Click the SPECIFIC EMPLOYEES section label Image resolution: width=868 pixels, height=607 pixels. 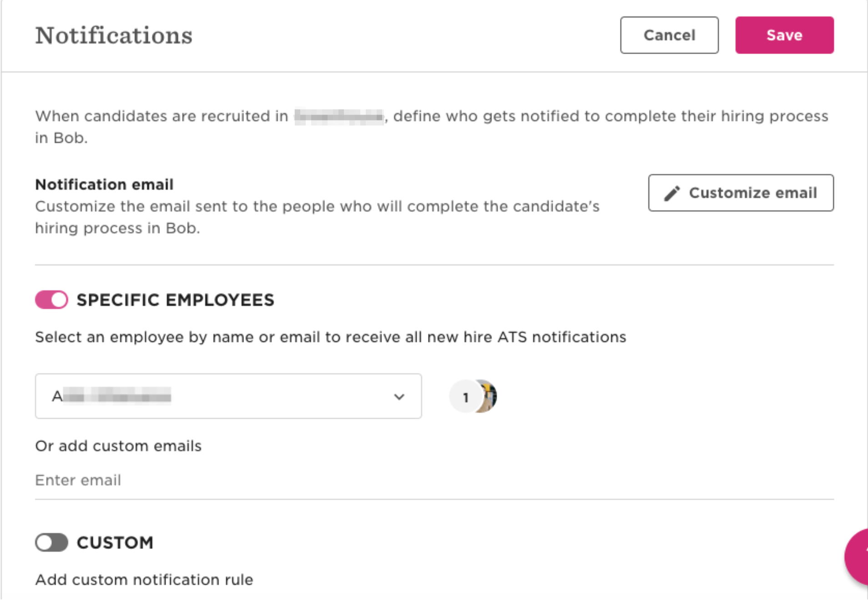176,300
